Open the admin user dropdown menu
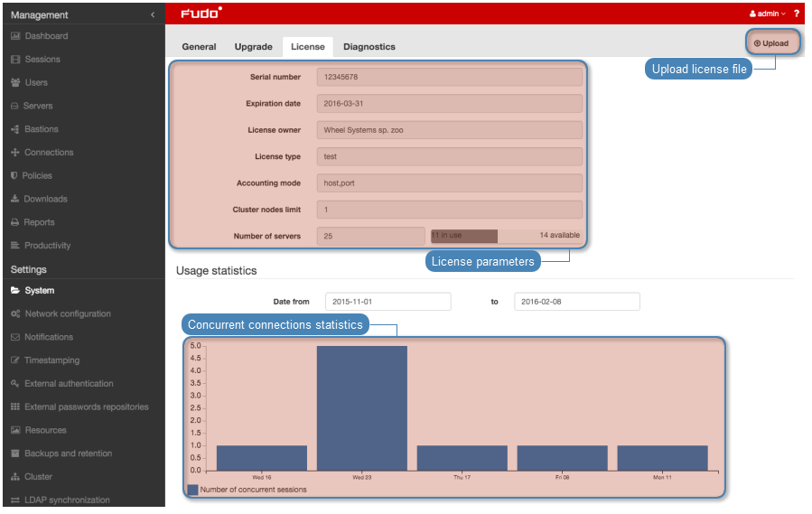Image resolution: width=812 pixels, height=514 pixels. tap(768, 14)
